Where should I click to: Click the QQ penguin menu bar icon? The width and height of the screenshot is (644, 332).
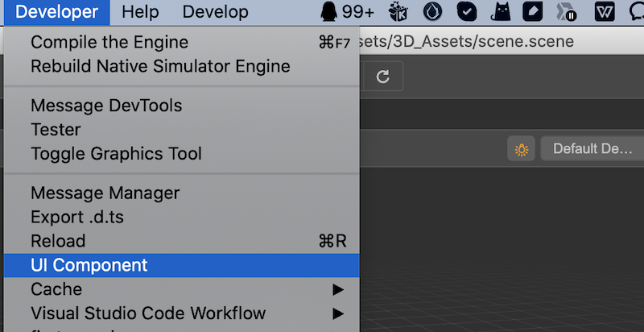(x=329, y=12)
